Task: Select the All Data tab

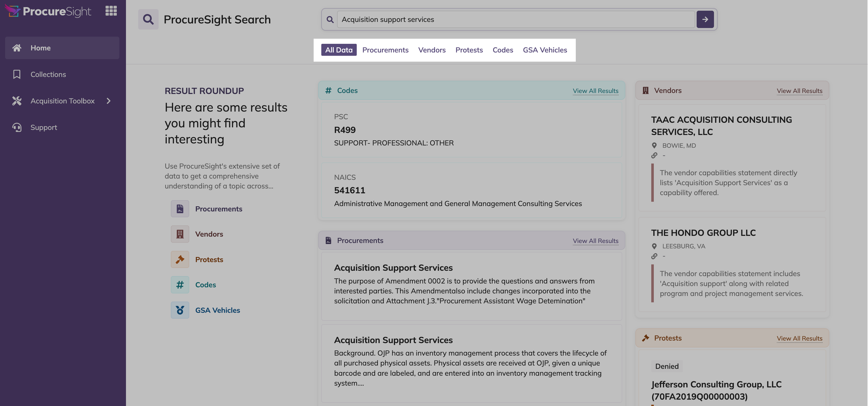Action: [x=339, y=50]
